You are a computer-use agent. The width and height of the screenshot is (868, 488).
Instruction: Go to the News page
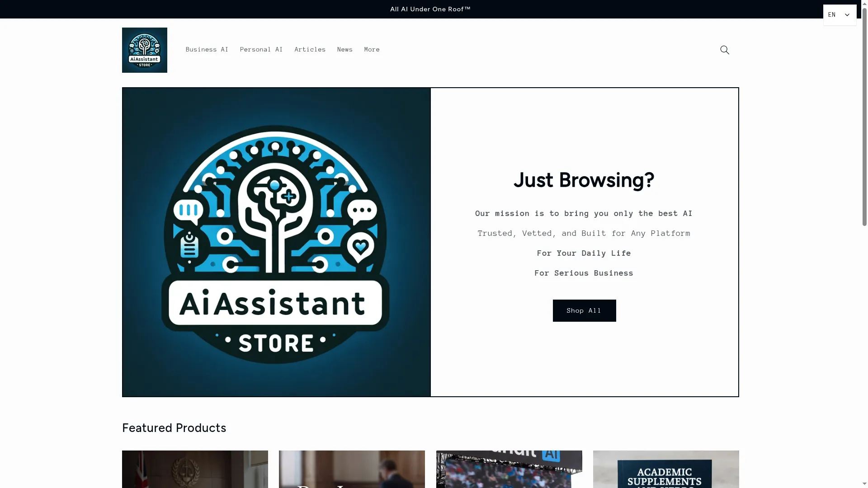point(345,50)
